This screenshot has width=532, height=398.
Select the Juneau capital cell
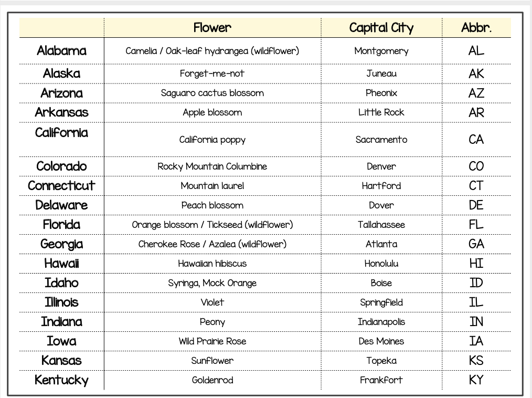(381, 74)
